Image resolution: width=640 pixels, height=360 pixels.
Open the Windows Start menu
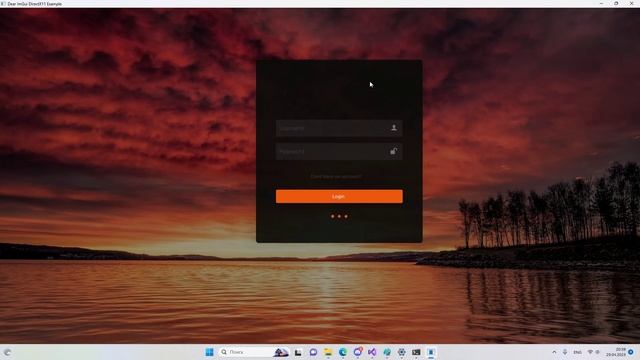[x=209, y=352]
